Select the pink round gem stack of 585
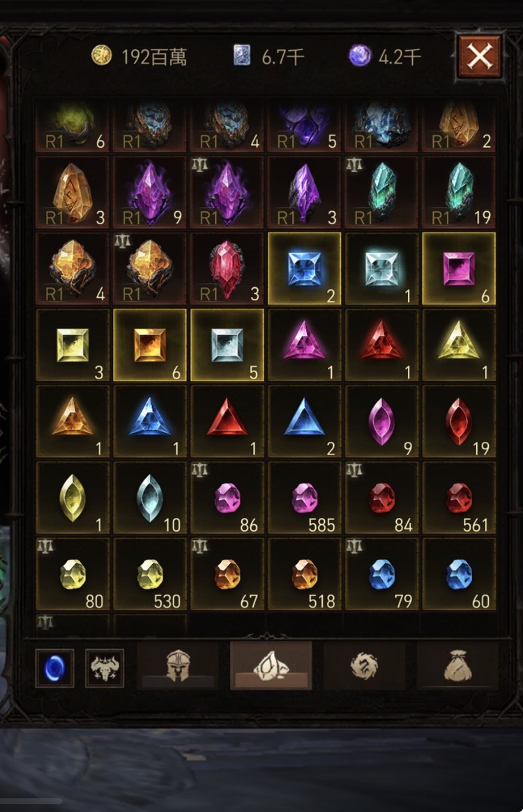Viewport: 523px width, 812px height. click(x=304, y=498)
